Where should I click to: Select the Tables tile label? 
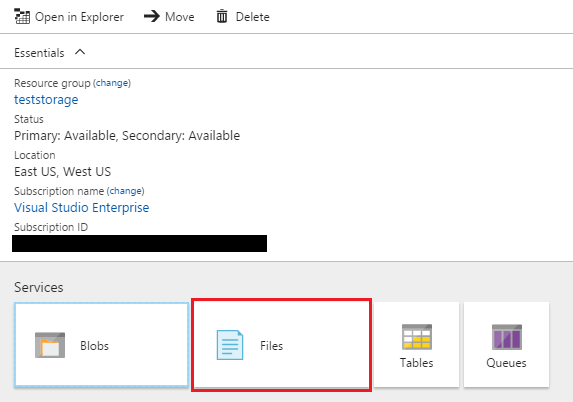click(417, 363)
